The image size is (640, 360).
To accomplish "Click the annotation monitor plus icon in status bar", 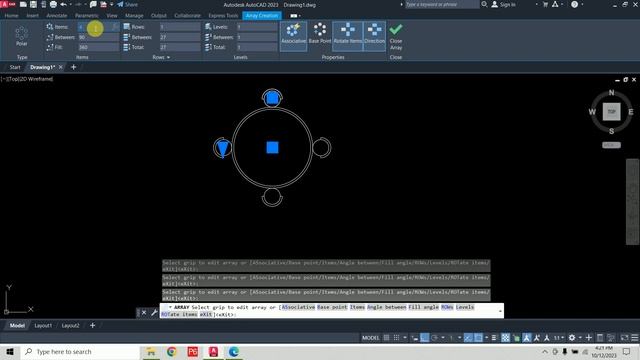I will tap(589, 338).
